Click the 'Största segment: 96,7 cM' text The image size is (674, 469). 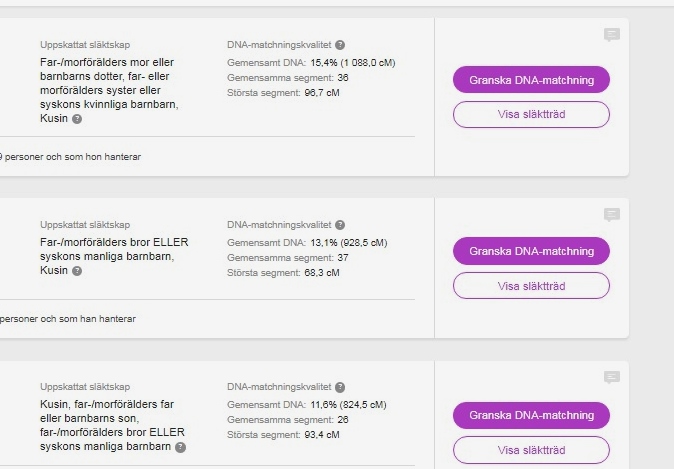pos(283,92)
